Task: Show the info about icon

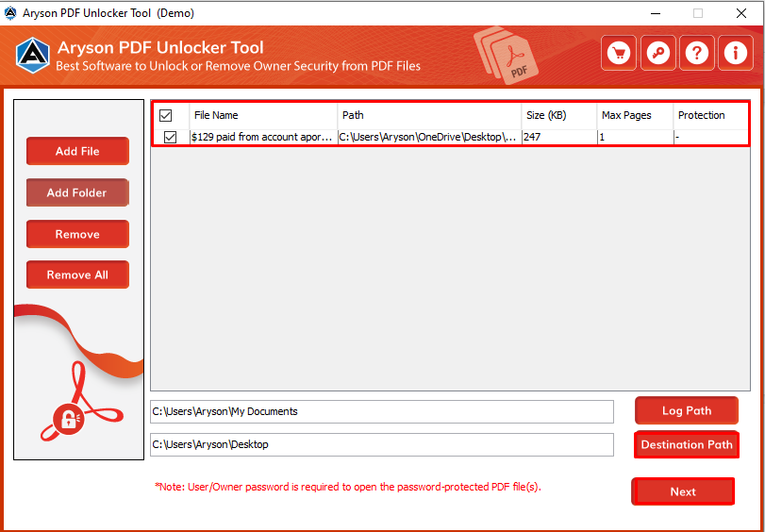Action: (x=736, y=53)
